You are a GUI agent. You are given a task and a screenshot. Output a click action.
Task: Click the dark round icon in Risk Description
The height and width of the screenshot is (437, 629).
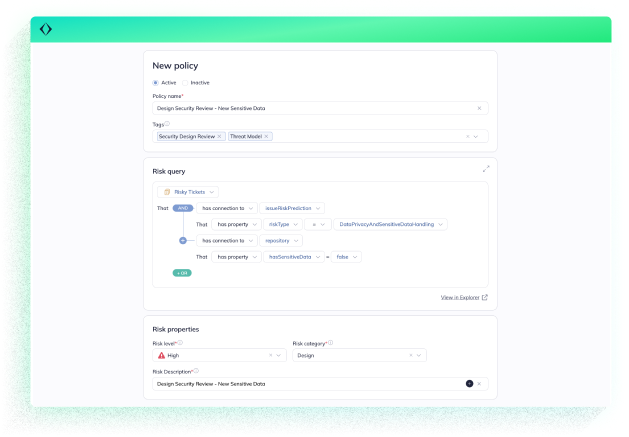[x=468, y=383]
